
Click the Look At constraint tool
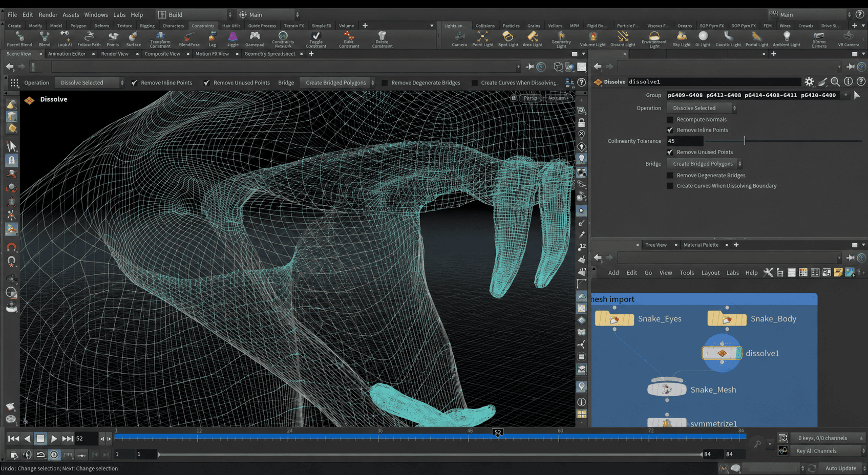click(x=65, y=39)
